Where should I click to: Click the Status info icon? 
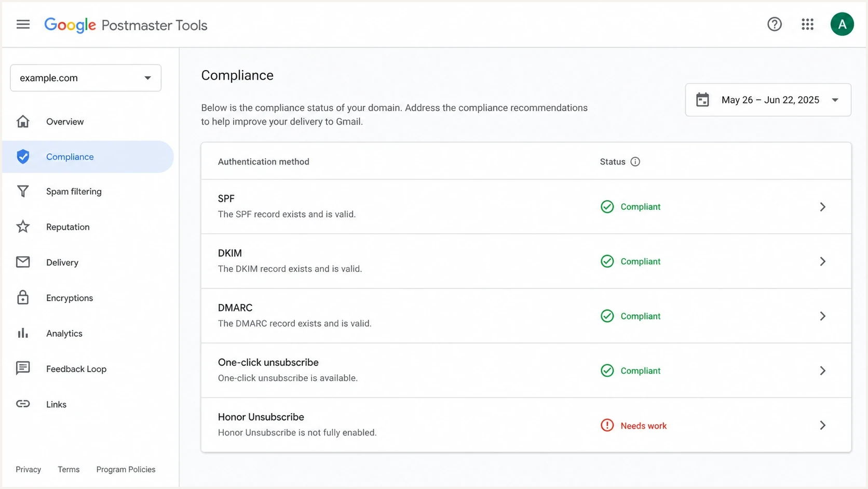635,162
